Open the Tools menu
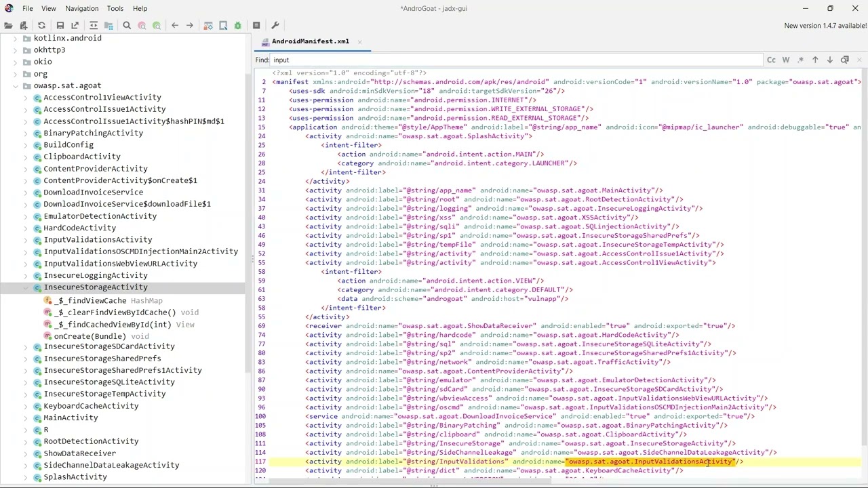Screen dimensions: 868x488 (x=115, y=8)
